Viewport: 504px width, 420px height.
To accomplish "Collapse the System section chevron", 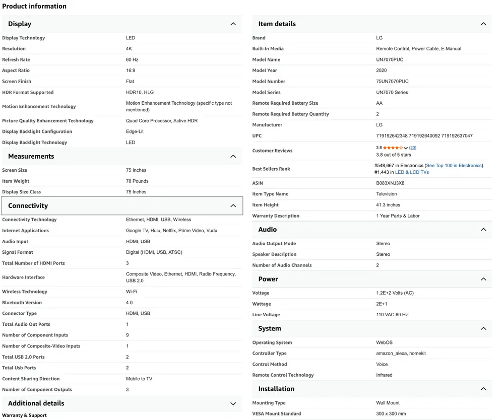I will pos(483,329).
